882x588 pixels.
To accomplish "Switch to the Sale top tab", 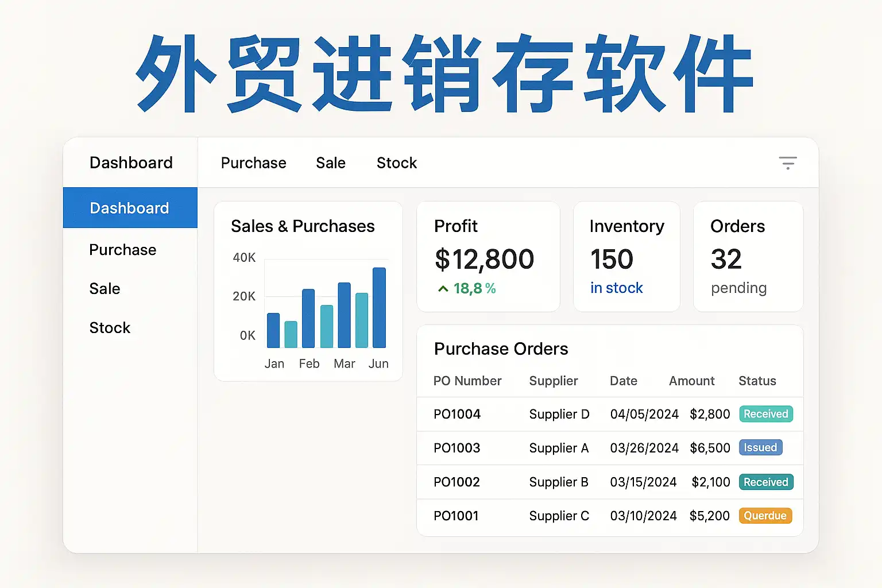I will coord(331,163).
